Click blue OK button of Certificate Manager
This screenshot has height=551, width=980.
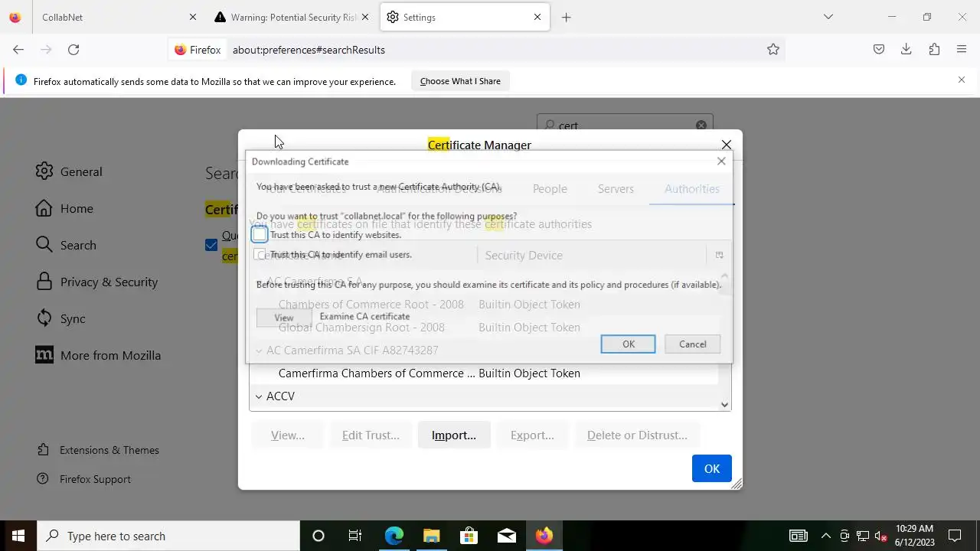point(711,468)
